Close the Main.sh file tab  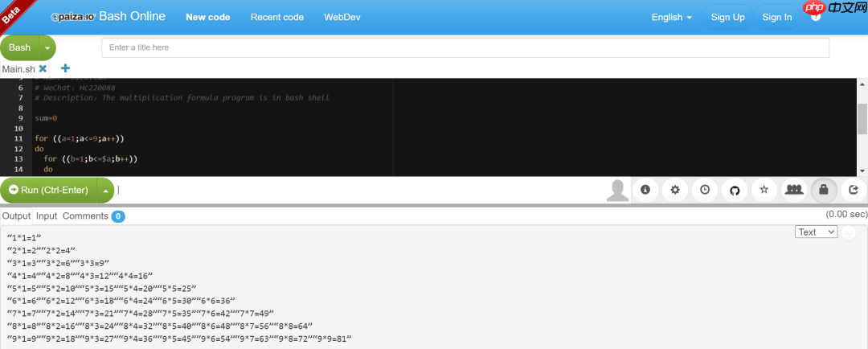pyautogui.click(x=43, y=68)
